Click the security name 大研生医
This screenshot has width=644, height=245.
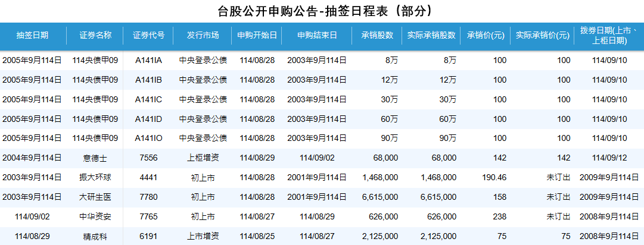(x=95, y=197)
